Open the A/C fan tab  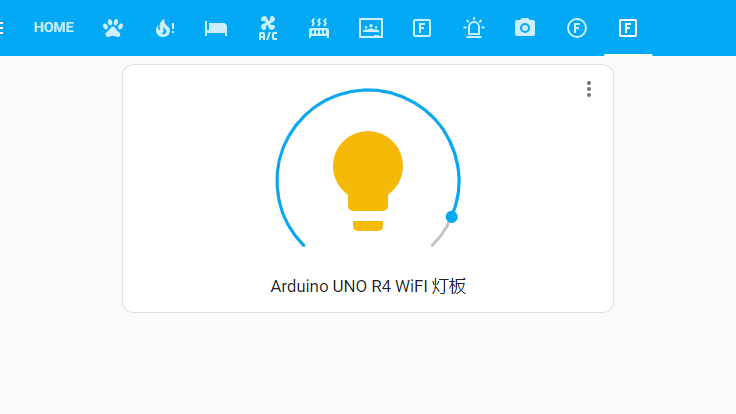[x=268, y=28]
